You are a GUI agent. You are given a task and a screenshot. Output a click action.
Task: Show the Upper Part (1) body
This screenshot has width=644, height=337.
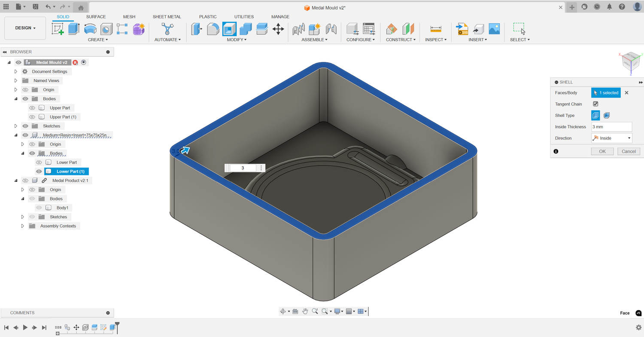[32, 117]
